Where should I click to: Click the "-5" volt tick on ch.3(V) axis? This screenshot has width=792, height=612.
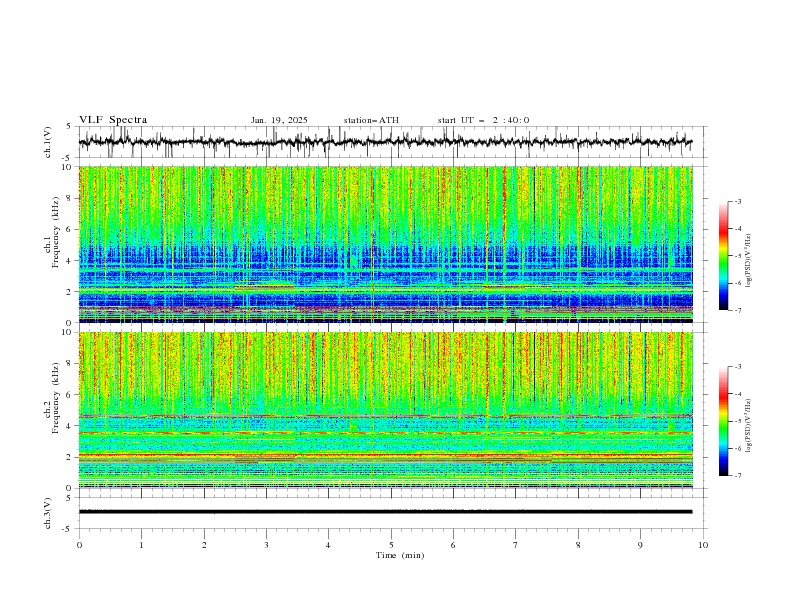[67, 529]
